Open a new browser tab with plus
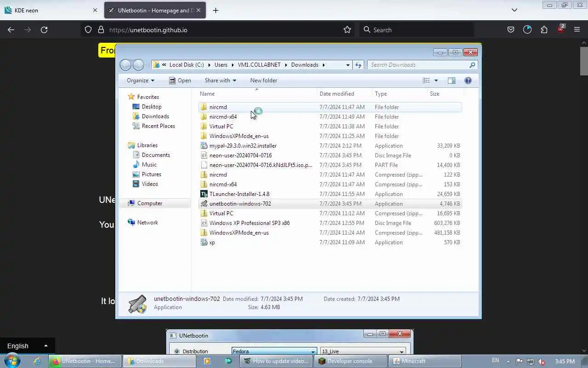Viewport: 588px width, 368px height. click(x=215, y=10)
